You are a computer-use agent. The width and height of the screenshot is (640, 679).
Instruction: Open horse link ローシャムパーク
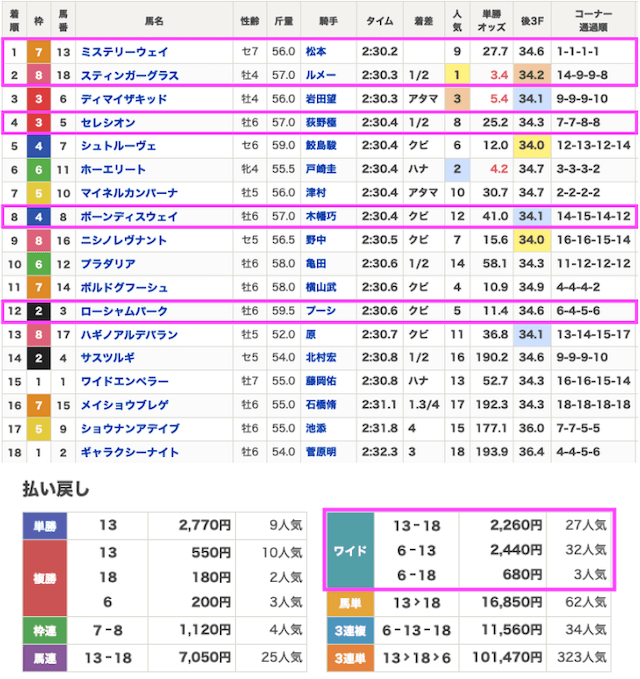(x=124, y=311)
